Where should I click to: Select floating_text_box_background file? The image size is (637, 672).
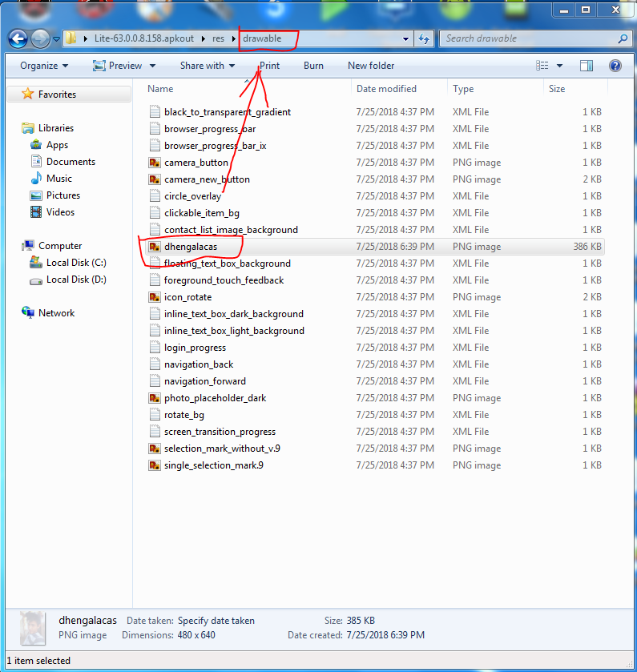click(x=228, y=264)
